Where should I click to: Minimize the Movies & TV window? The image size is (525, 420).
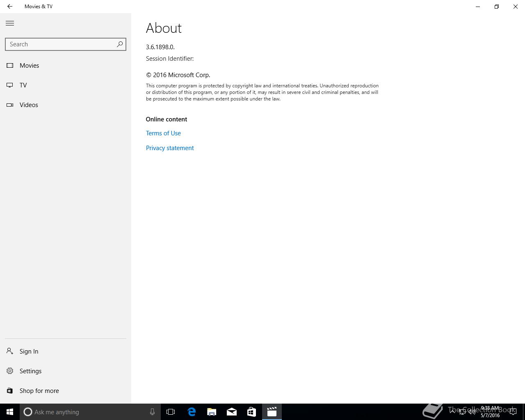pyautogui.click(x=478, y=7)
